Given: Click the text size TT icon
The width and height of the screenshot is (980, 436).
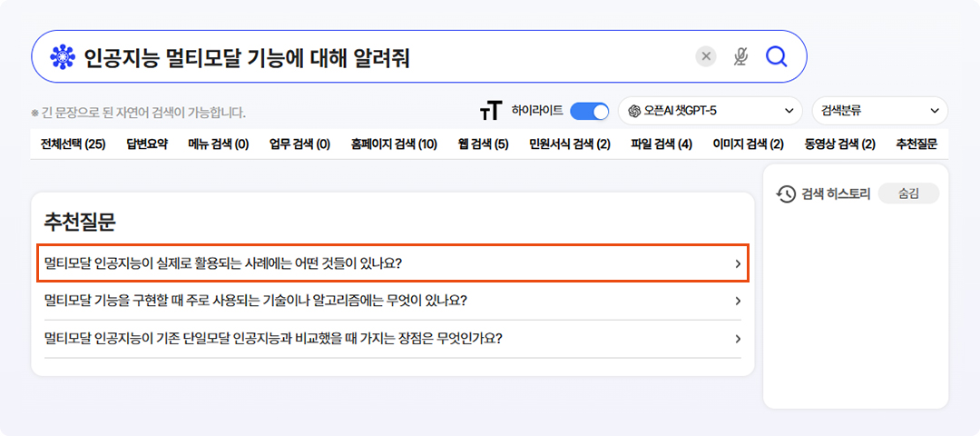Looking at the screenshot, I should [490, 111].
